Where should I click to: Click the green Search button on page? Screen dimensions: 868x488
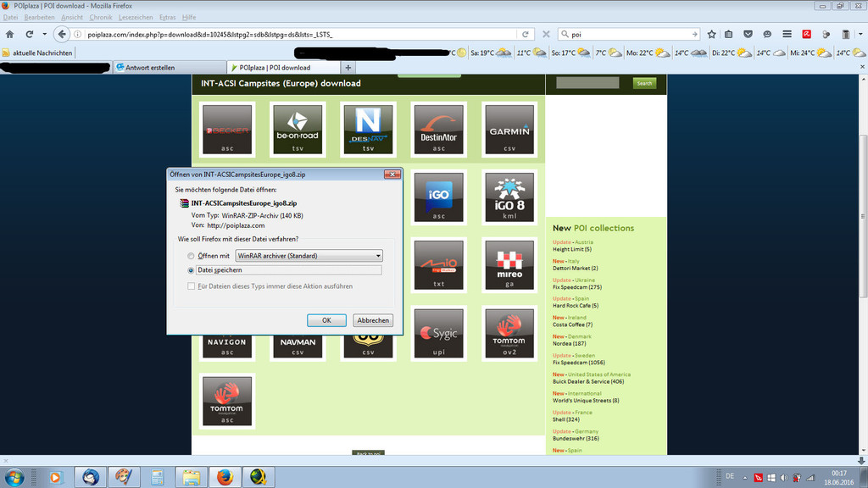[x=644, y=83]
